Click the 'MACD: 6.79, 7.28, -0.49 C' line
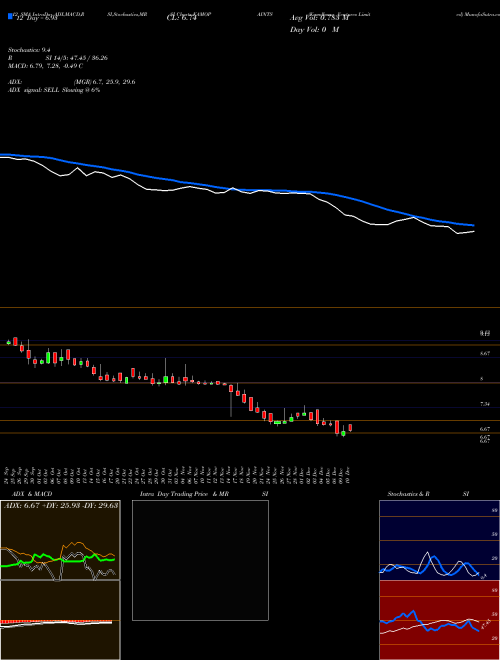500x660 pixels. pyautogui.click(x=45, y=66)
